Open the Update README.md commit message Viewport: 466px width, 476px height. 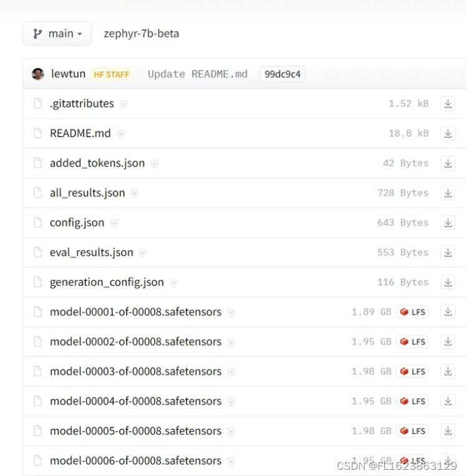(x=197, y=74)
